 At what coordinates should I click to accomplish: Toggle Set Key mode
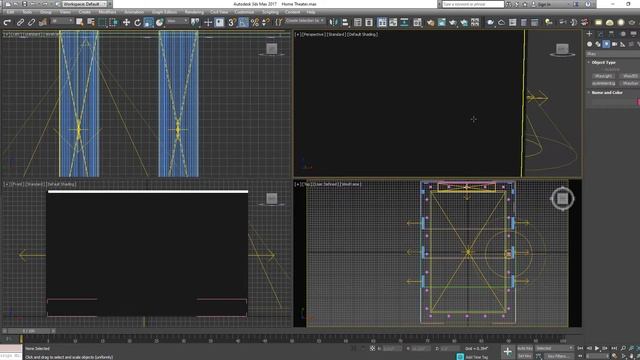pyautogui.click(x=525, y=356)
